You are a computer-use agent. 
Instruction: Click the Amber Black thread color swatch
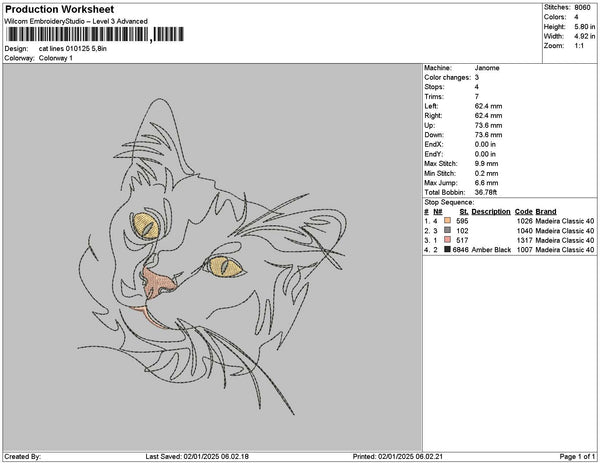click(x=447, y=249)
